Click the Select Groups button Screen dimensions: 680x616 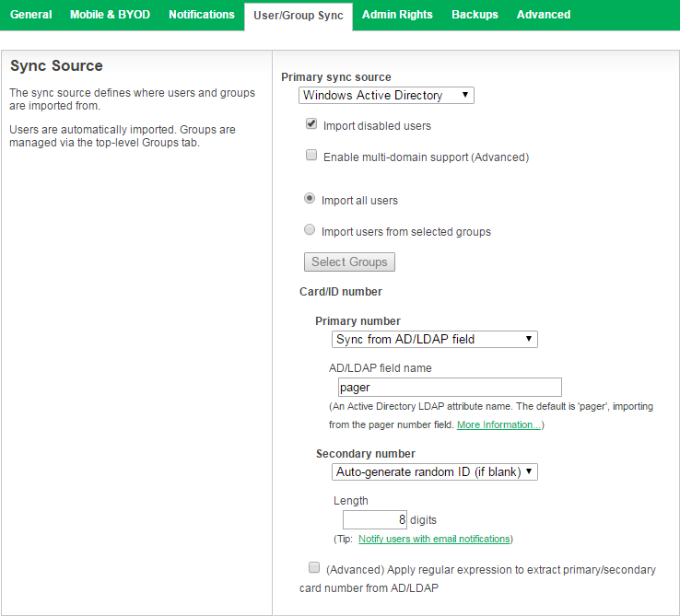(349, 262)
